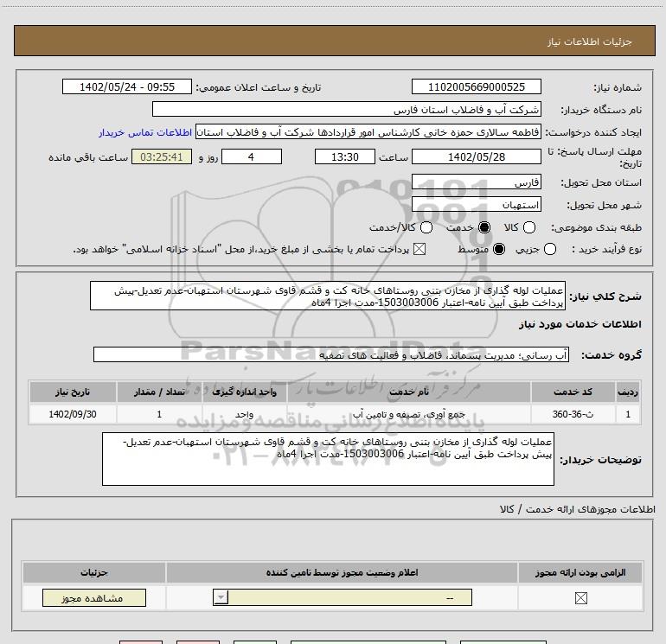The width and height of the screenshot is (666, 644).
Task: Click the شرح کلی نیاز description box
Action: pos(328,296)
